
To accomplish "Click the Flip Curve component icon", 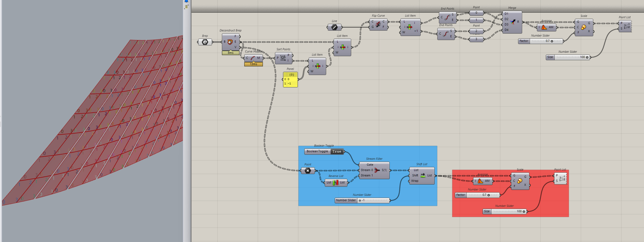I will pos(378,24).
